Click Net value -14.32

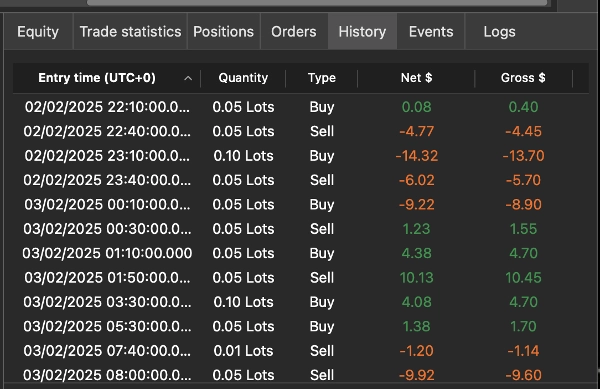pos(416,156)
